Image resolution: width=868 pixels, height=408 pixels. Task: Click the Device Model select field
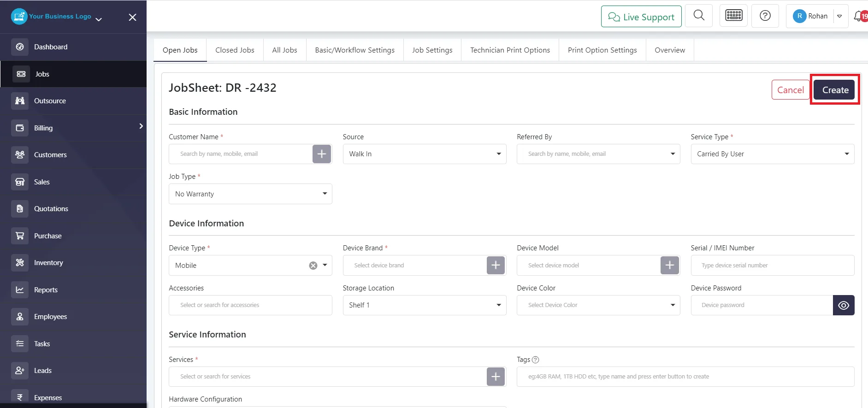(589, 265)
